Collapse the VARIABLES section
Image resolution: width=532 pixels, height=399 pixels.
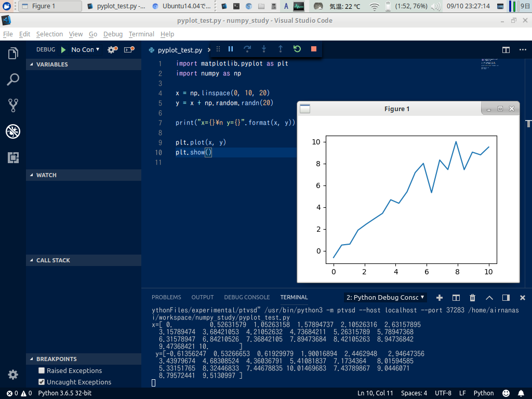tap(84, 64)
